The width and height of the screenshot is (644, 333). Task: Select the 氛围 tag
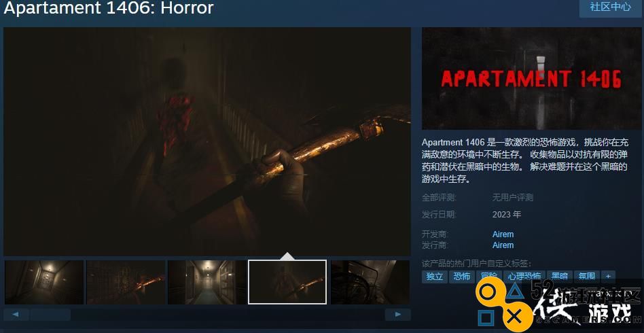point(587,277)
